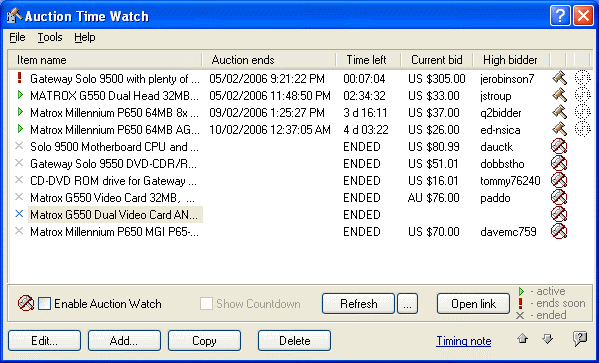This screenshot has width=599, height=363.
Task: Open the Tools menu
Action: click(x=50, y=37)
